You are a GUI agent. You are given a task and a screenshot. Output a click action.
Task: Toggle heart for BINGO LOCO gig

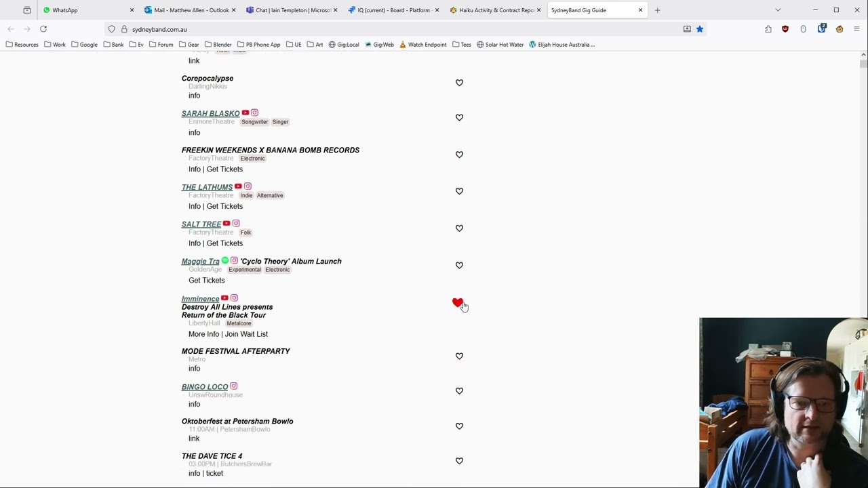(459, 391)
